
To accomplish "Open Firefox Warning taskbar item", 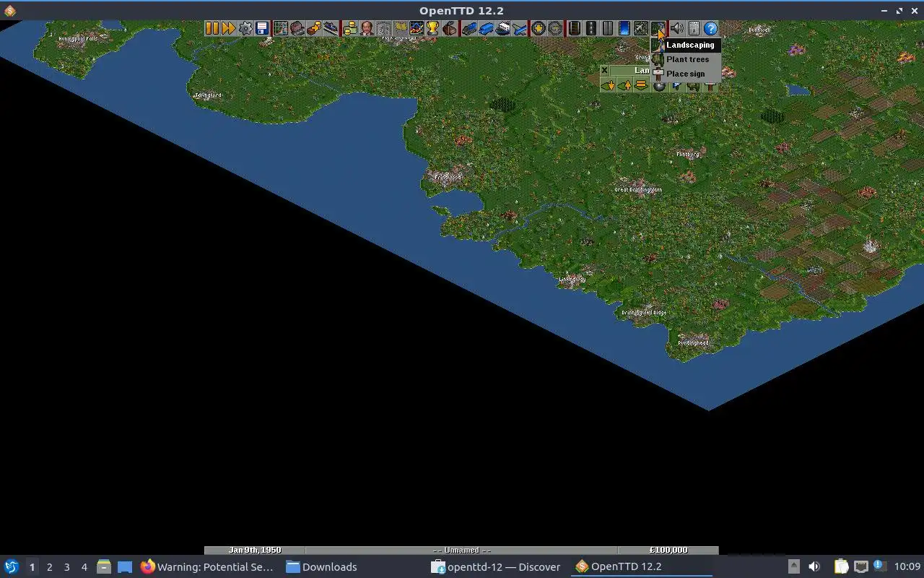I will [207, 567].
